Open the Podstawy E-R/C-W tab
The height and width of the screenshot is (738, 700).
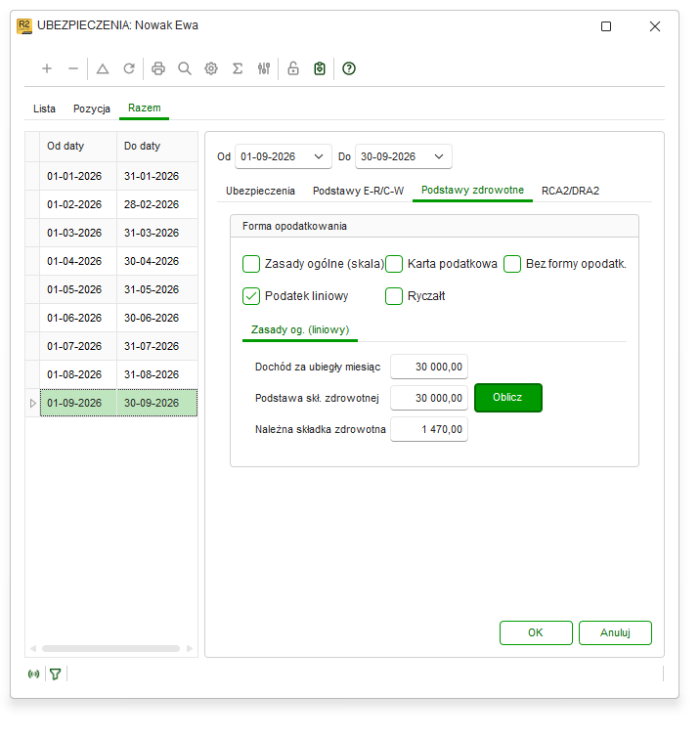[x=358, y=191]
